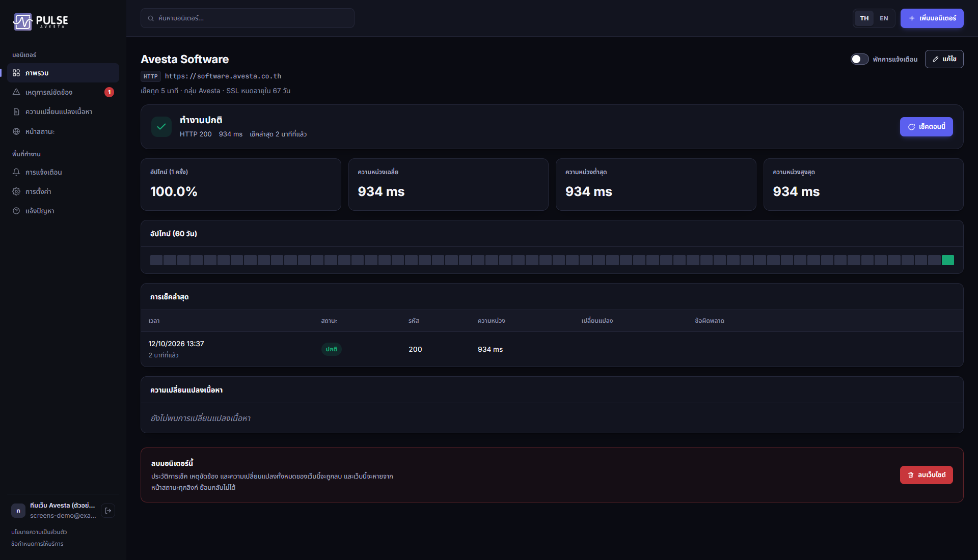Click the user avatar in sidebar

tap(18, 511)
